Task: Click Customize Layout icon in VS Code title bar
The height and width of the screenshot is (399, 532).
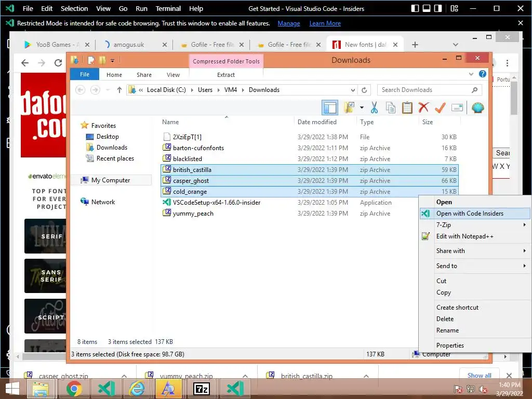Action: click(x=454, y=8)
